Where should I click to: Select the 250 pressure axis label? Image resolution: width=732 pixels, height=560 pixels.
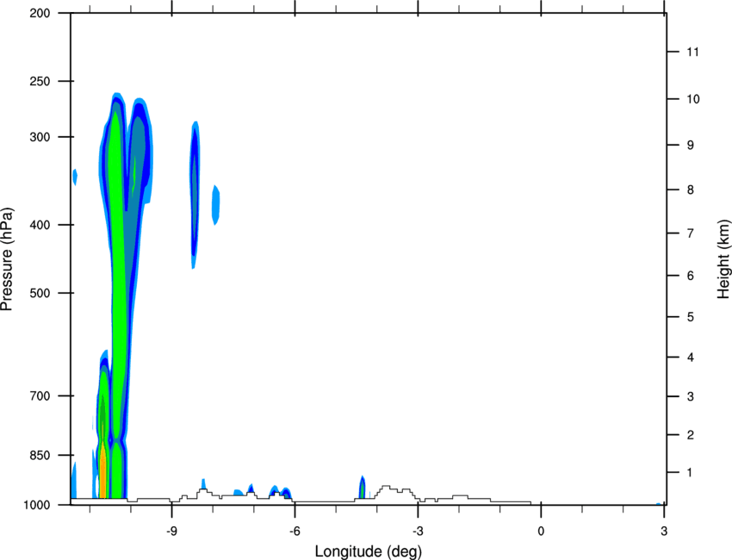40,81
